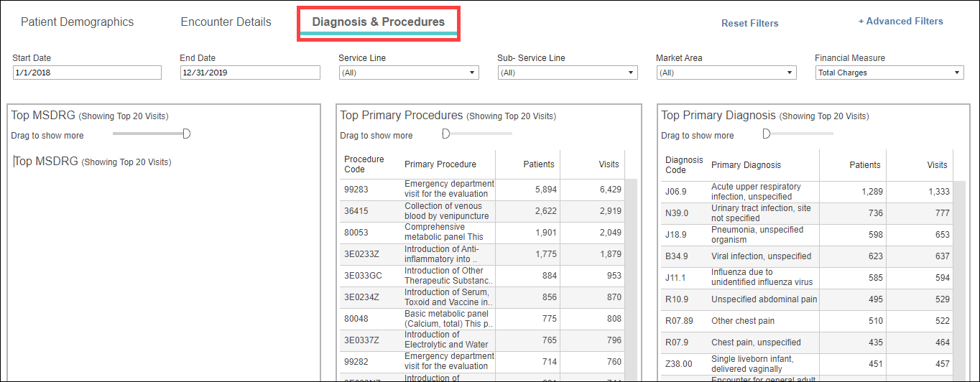
Task: Click the End Date input field
Action: click(250, 73)
